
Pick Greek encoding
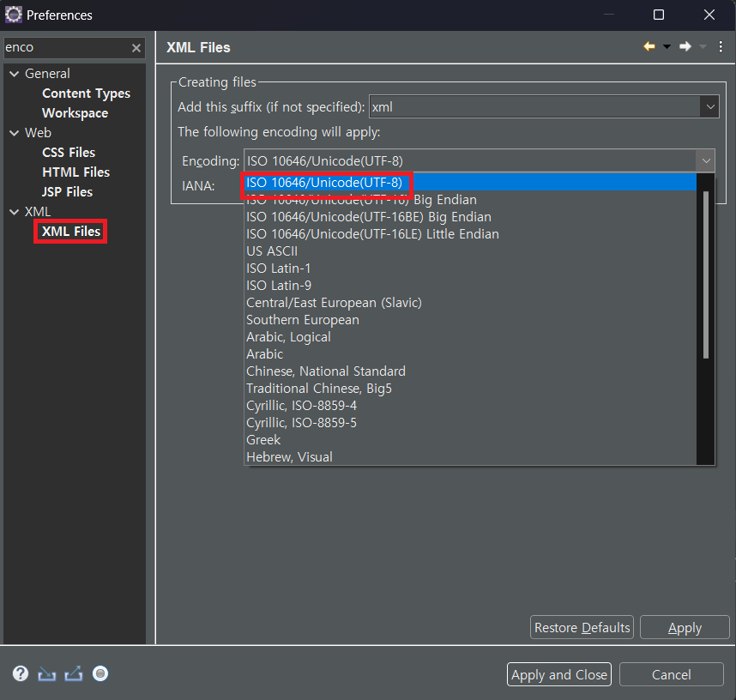470,440
